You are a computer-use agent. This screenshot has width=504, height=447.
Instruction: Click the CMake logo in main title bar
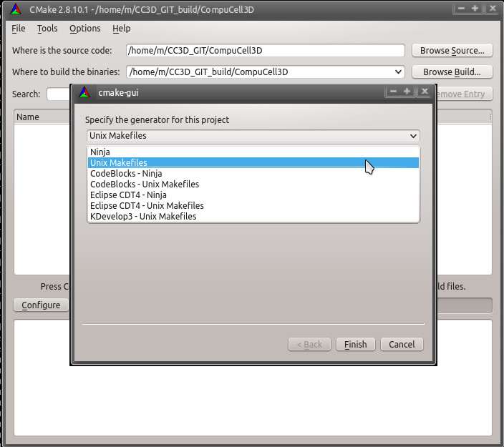coord(16,9)
